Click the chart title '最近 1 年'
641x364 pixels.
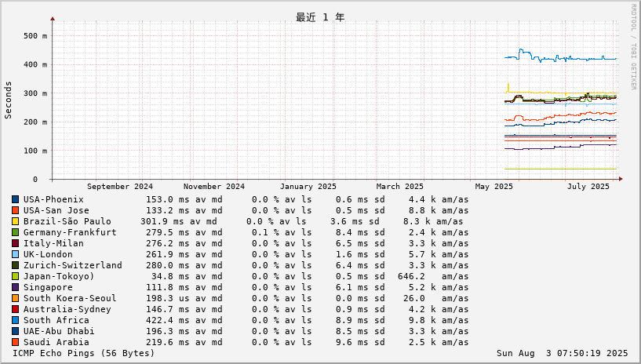pos(320,17)
